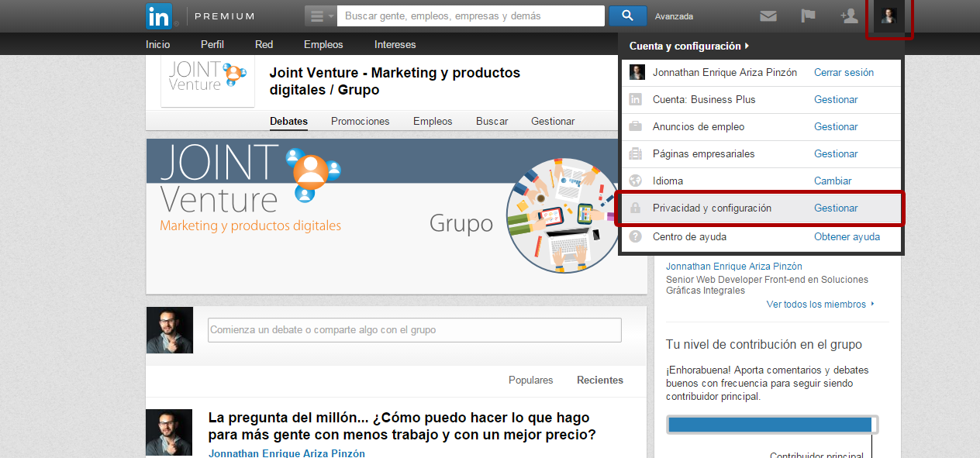Click the LinkedIn icon beside Cuenta: Business Plus
980x458 pixels.
tap(636, 99)
